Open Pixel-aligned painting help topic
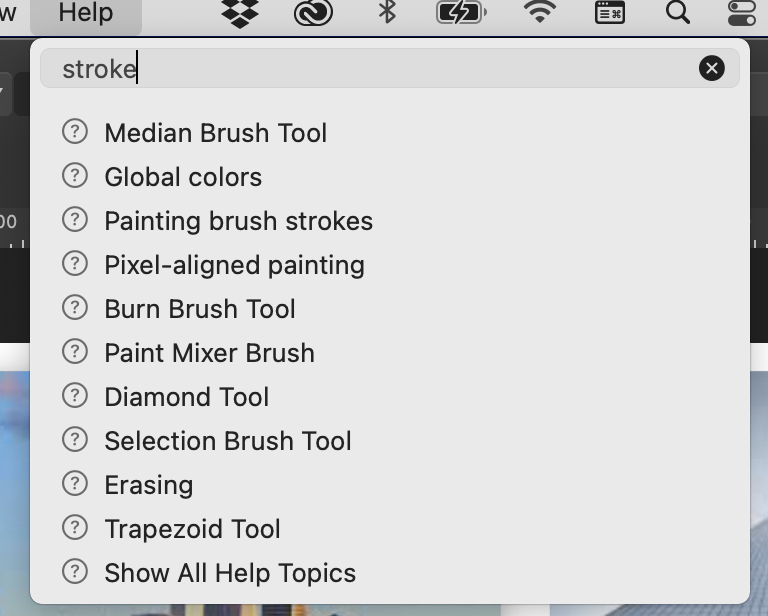Image resolution: width=768 pixels, height=616 pixels. click(x=235, y=265)
